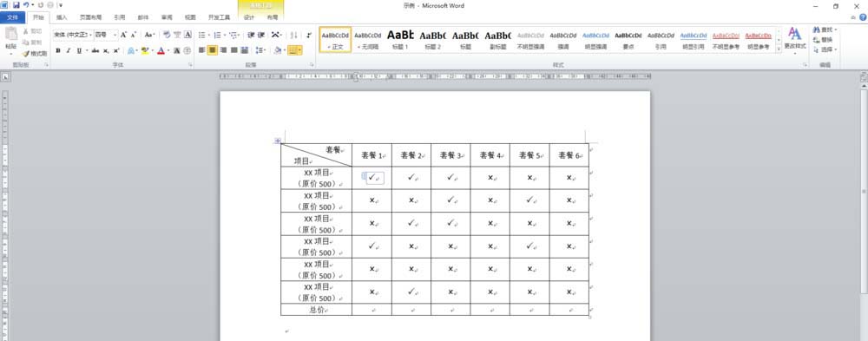Image resolution: width=868 pixels, height=341 pixels.
Task: Toggle the Center alignment button
Action: [x=213, y=50]
